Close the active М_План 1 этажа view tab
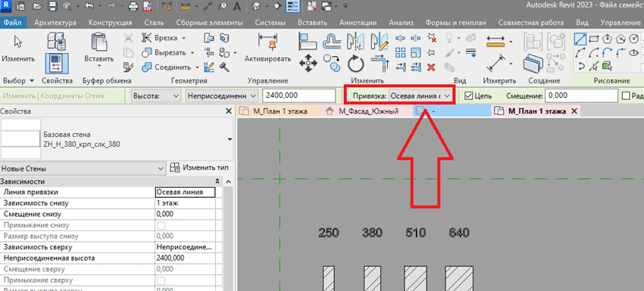The width and height of the screenshot is (644, 291). click(x=574, y=111)
